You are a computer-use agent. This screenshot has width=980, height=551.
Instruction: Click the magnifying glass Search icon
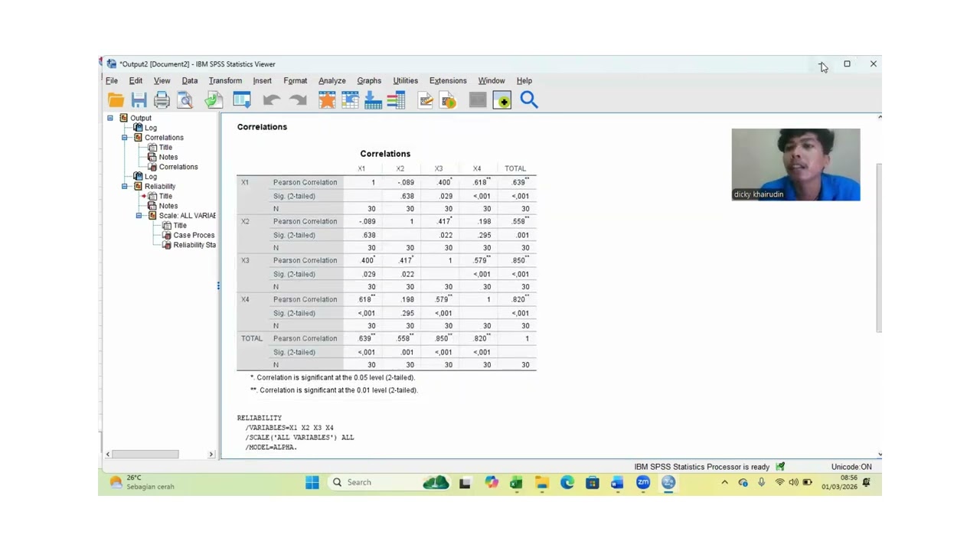[529, 99]
